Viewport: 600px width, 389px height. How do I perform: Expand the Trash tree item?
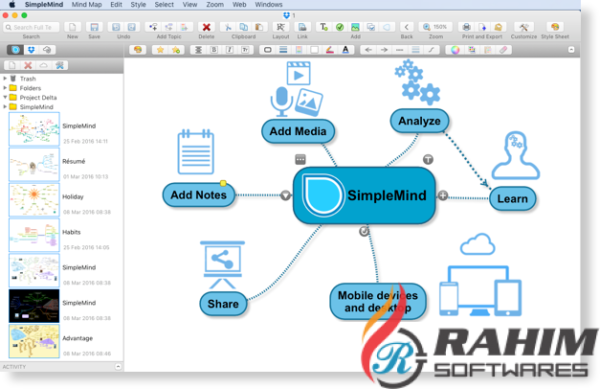pyautogui.click(x=5, y=78)
